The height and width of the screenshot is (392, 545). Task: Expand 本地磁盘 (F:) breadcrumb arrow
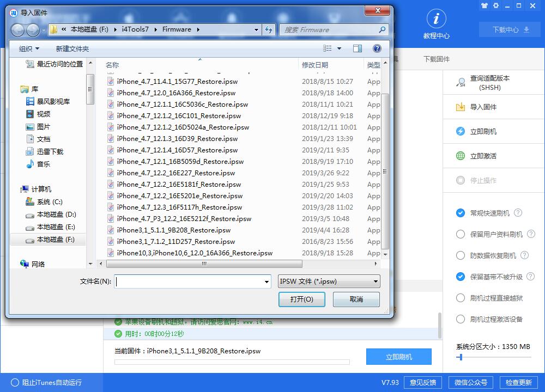pyautogui.click(x=115, y=30)
